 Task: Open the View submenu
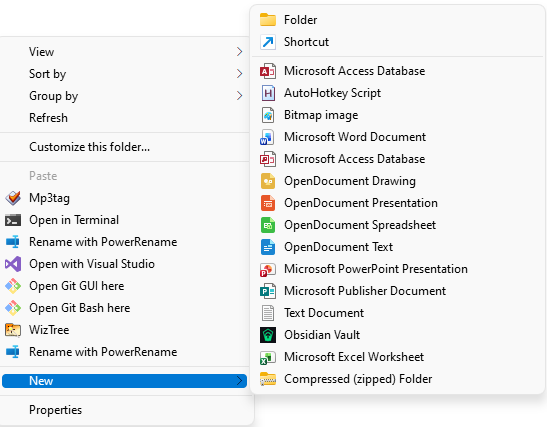click(124, 52)
